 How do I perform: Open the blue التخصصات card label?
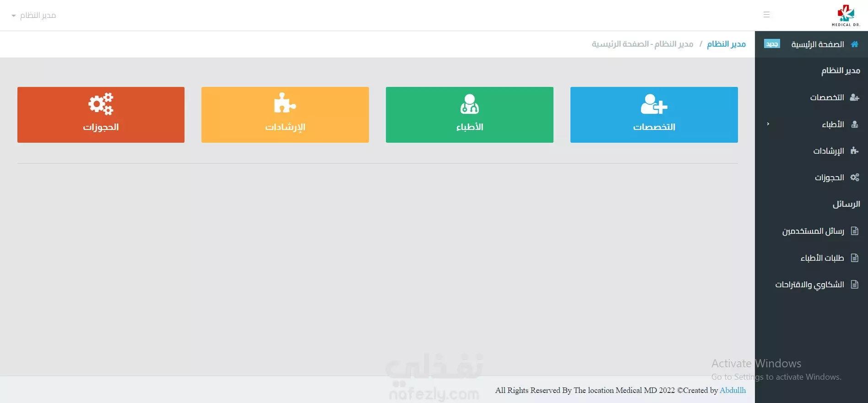pyautogui.click(x=654, y=127)
